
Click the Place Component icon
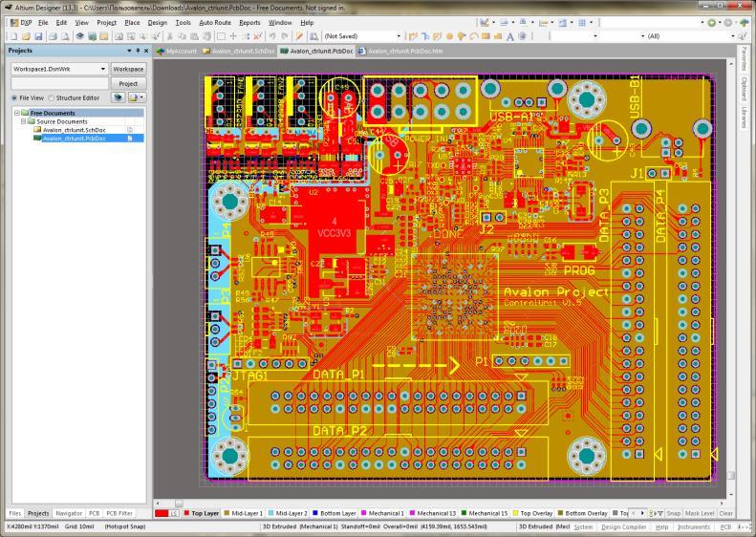(522, 36)
